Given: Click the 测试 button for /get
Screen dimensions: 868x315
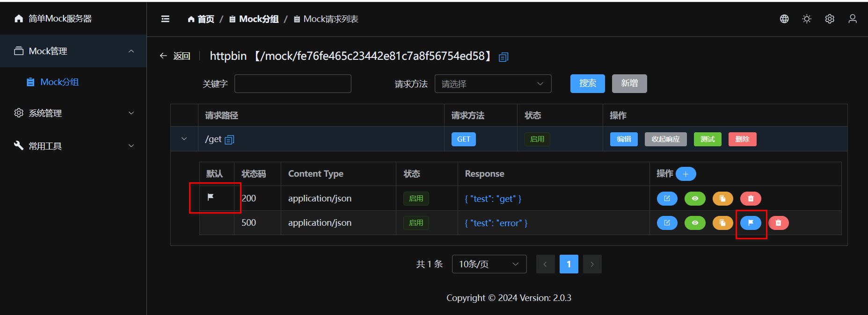Looking at the screenshot, I should pyautogui.click(x=707, y=139).
